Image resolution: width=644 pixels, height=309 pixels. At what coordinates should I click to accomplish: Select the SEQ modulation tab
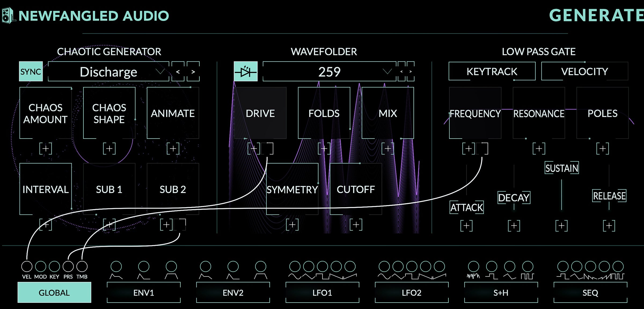pyautogui.click(x=590, y=292)
